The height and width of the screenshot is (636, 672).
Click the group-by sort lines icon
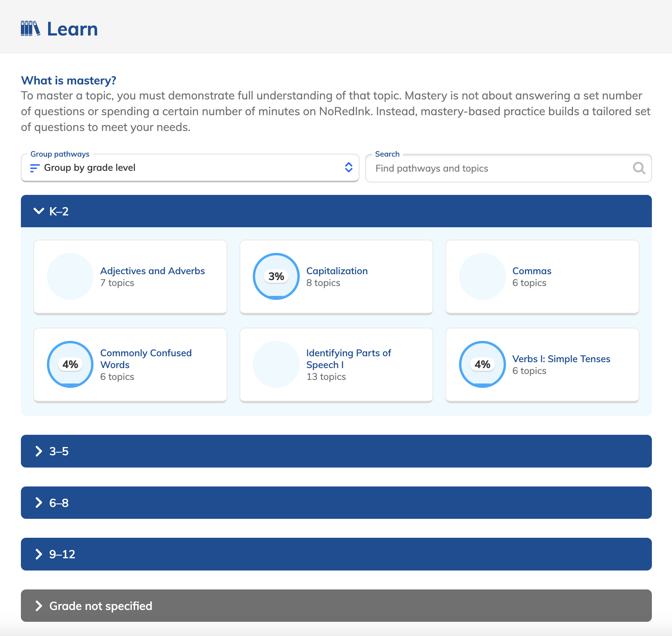[x=35, y=168]
